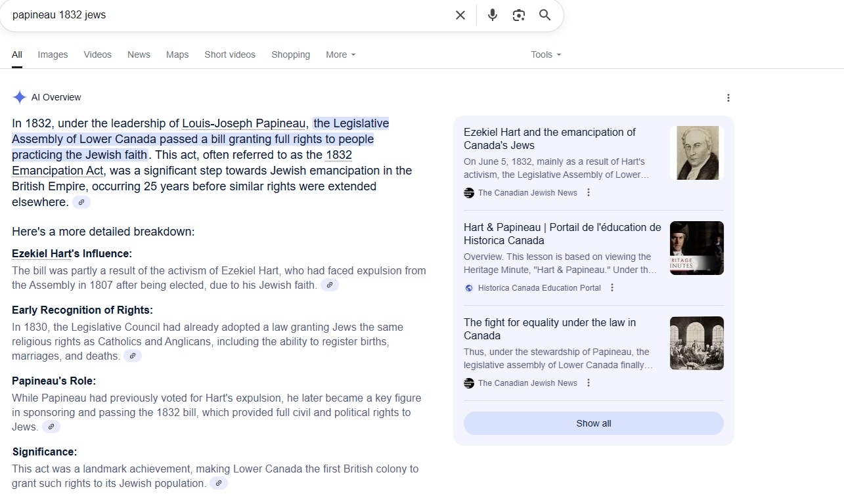Open 'The fight for equality under the law in Canada' article
The width and height of the screenshot is (844, 504).
coord(550,329)
